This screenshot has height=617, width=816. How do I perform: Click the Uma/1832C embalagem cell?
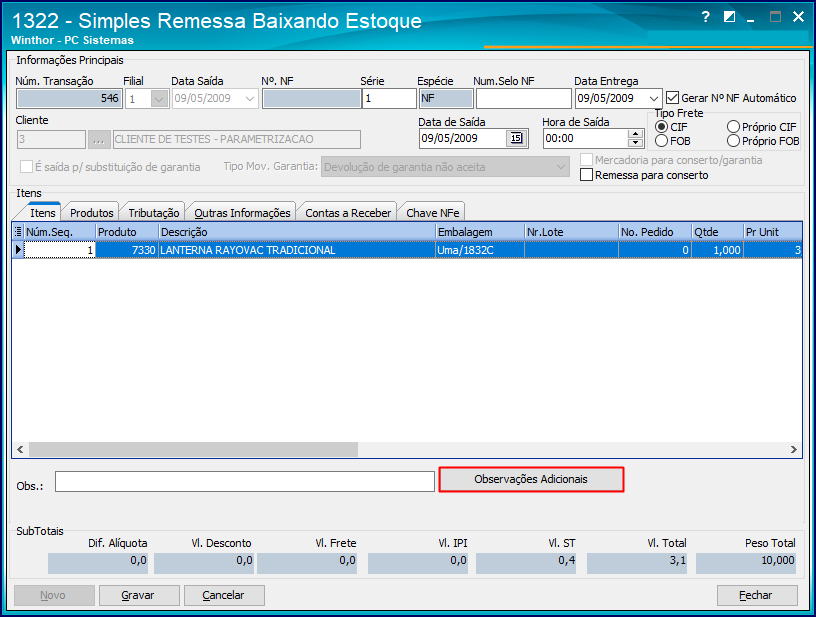pyautogui.click(x=480, y=250)
